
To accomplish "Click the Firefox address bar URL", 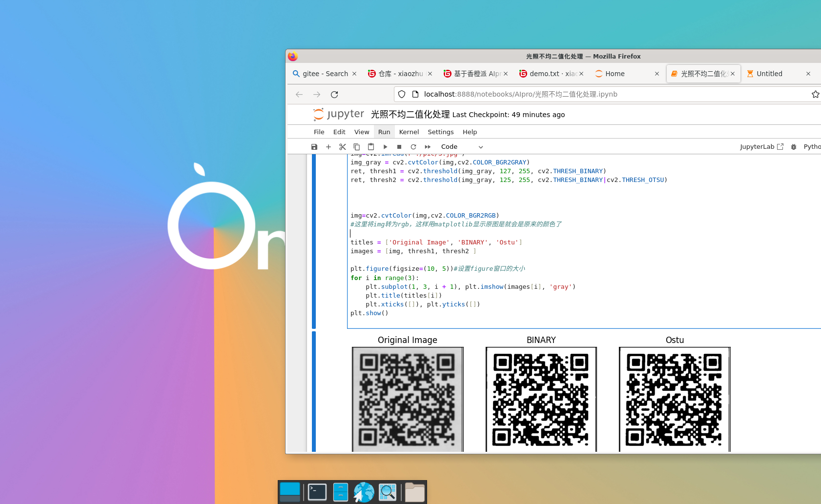I will (x=521, y=94).
